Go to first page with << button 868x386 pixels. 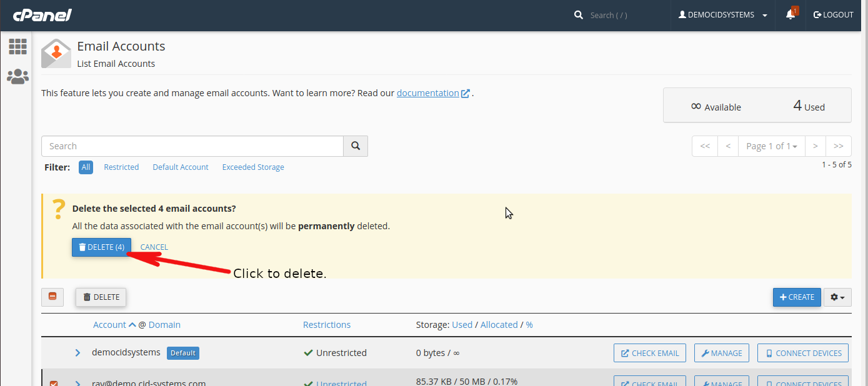705,146
